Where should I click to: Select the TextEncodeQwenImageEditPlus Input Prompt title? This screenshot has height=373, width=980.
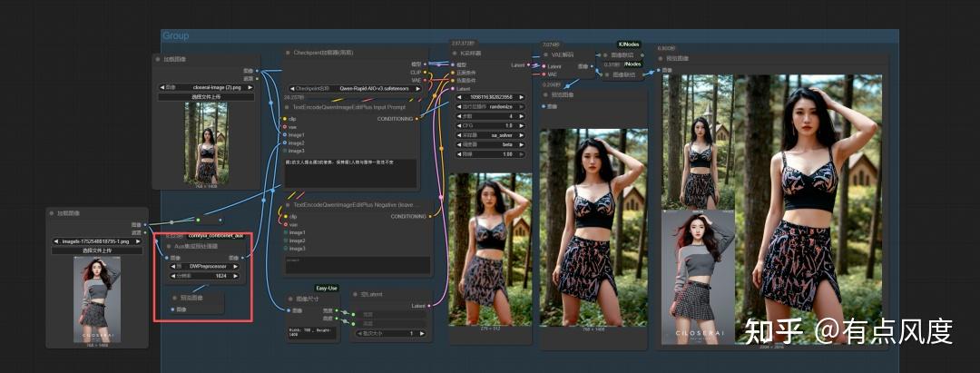click(x=351, y=106)
